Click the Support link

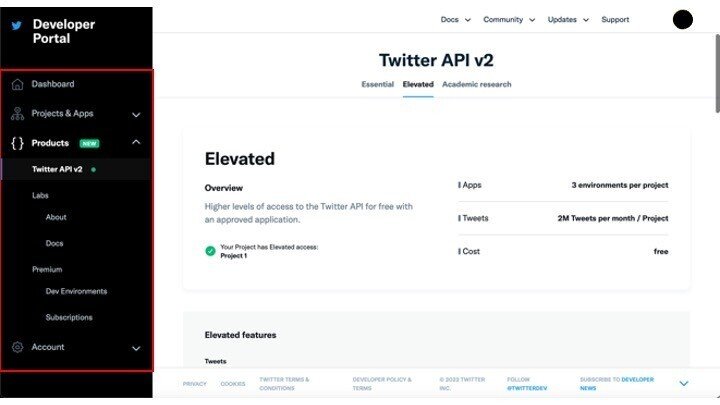click(615, 20)
